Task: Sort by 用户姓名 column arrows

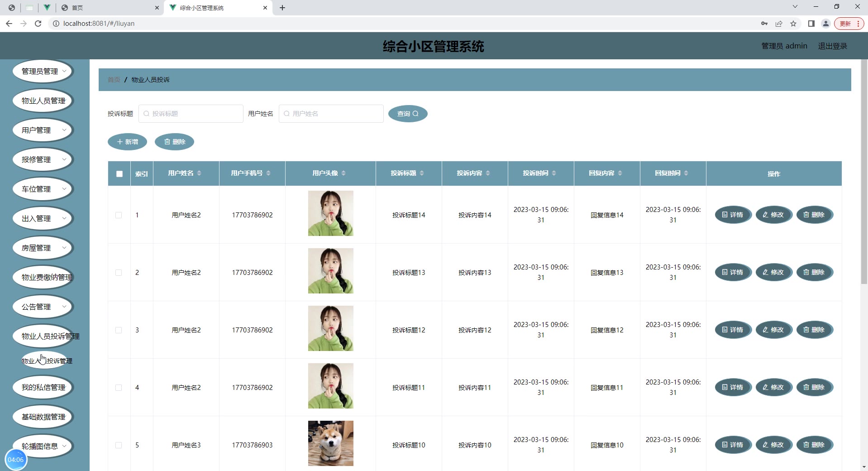Action: click(x=199, y=173)
